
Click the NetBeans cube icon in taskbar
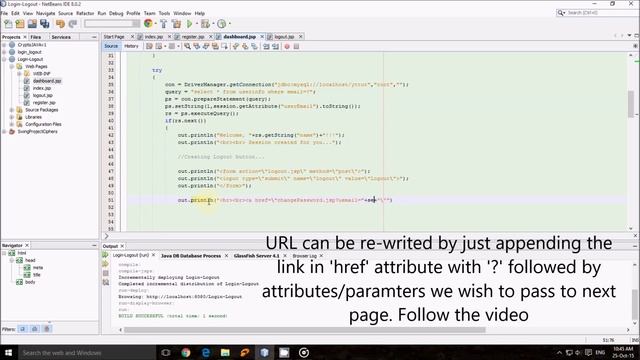pos(264,353)
